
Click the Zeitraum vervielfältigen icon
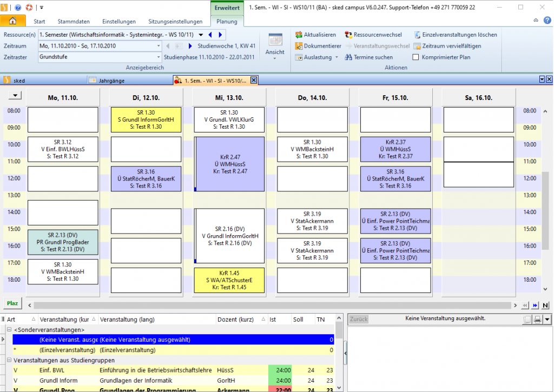coord(417,46)
